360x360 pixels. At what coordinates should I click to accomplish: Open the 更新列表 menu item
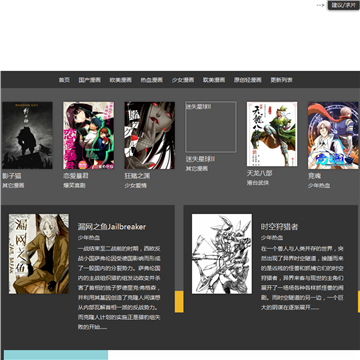tap(282, 80)
